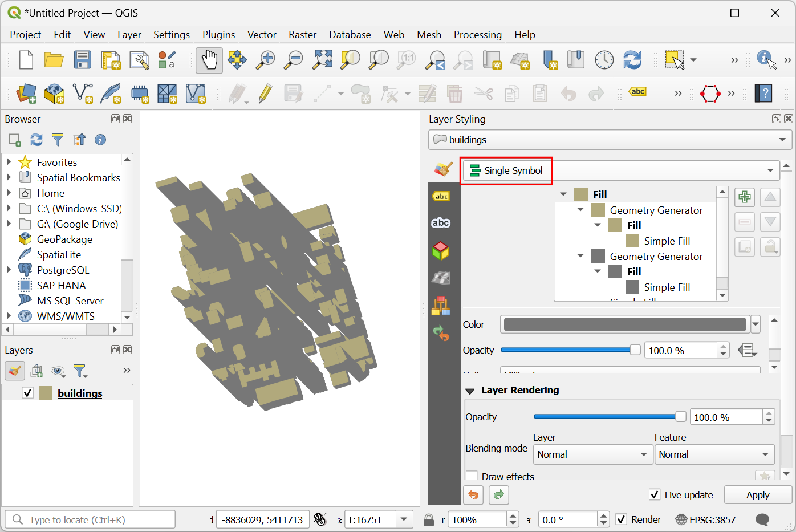This screenshot has height=532, width=796.
Task: Open the Processing menu
Action: (x=477, y=35)
